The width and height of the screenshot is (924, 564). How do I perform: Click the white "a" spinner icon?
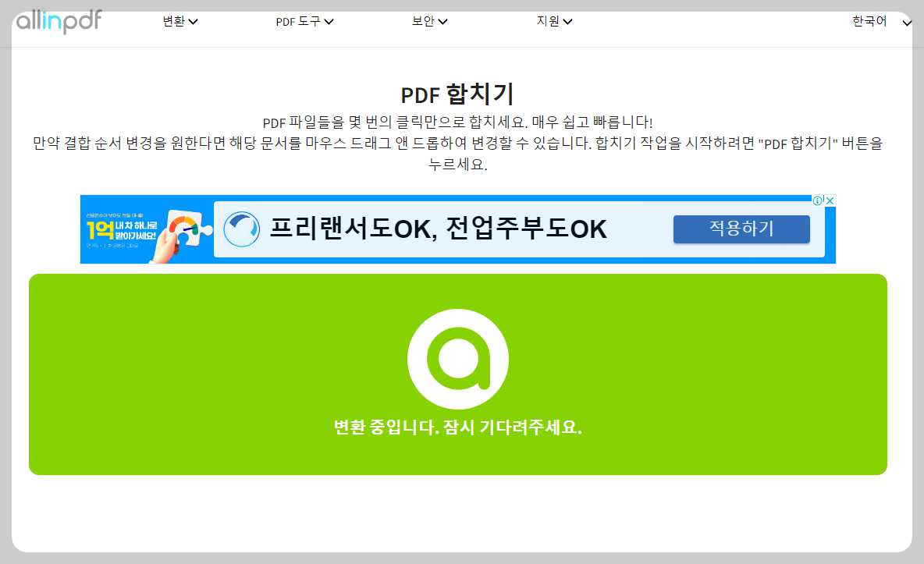click(x=458, y=358)
